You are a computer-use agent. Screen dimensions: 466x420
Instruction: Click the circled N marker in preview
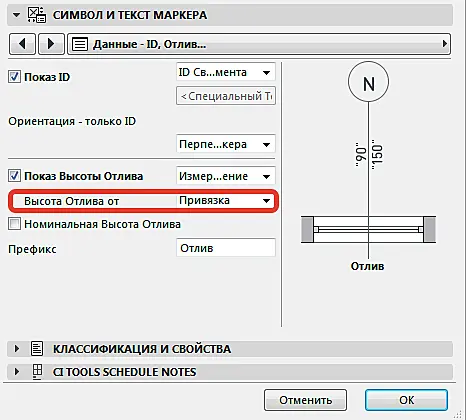point(368,82)
